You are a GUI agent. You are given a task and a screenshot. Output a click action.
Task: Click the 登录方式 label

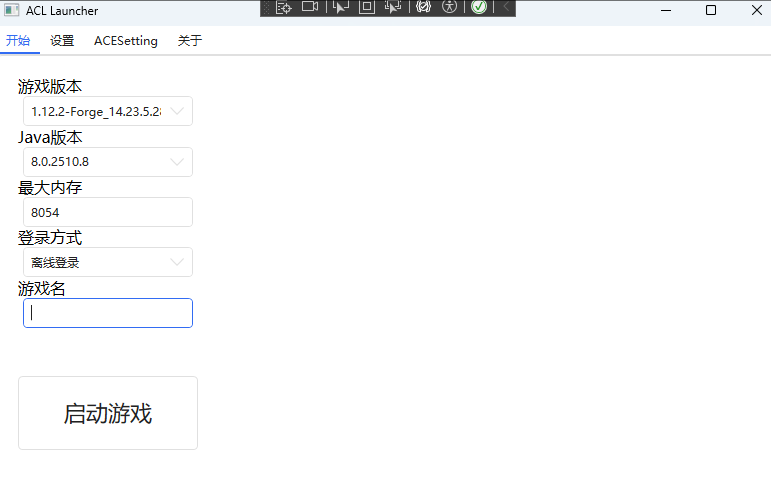click(50, 238)
